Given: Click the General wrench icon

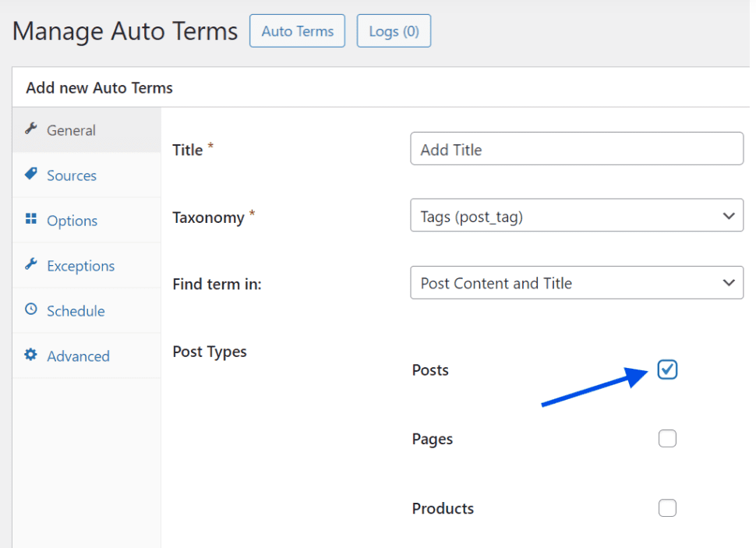Looking at the screenshot, I should (x=31, y=129).
